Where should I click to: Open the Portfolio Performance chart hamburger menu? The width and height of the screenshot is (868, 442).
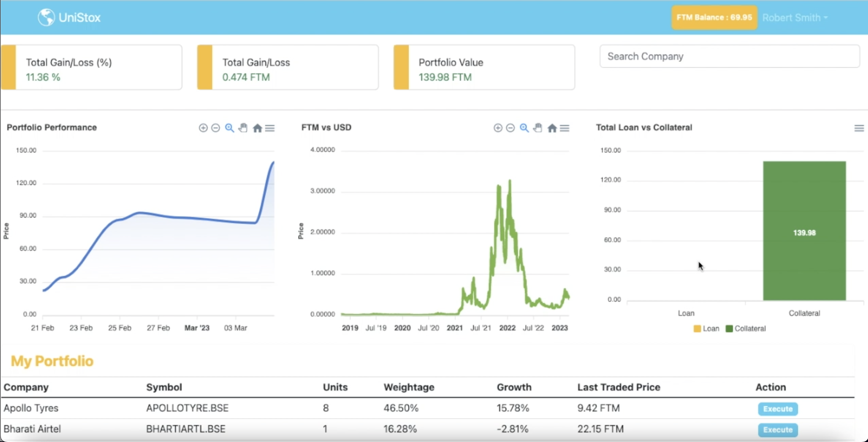point(270,128)
